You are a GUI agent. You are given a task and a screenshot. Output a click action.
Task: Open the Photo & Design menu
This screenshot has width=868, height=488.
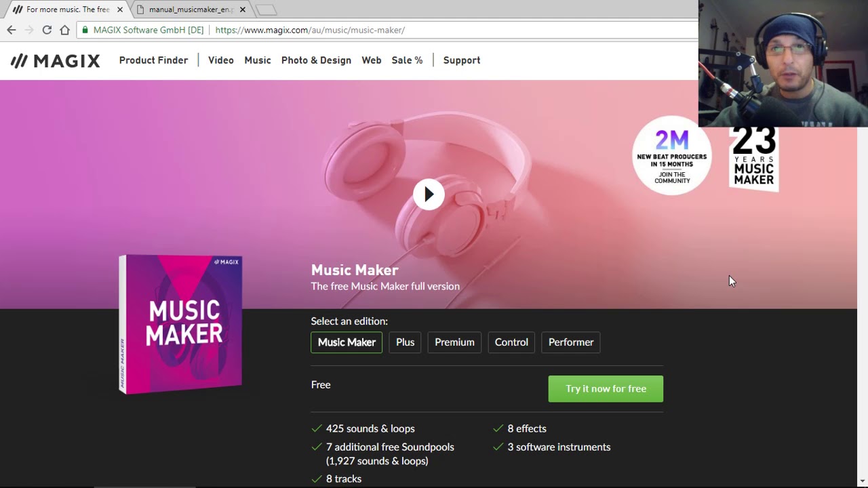coord(316,60)
